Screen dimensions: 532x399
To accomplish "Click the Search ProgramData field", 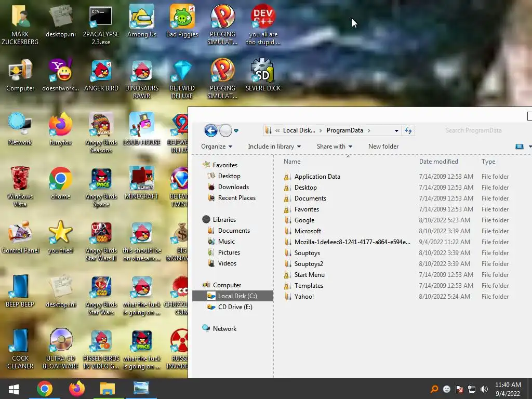I will [x=473, y=130].
